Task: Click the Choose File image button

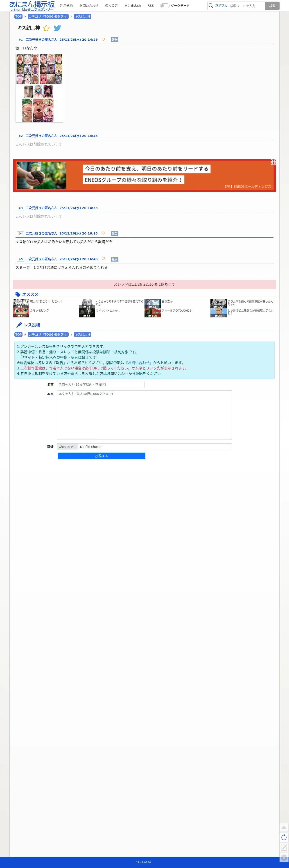Action: coord(67,447)
